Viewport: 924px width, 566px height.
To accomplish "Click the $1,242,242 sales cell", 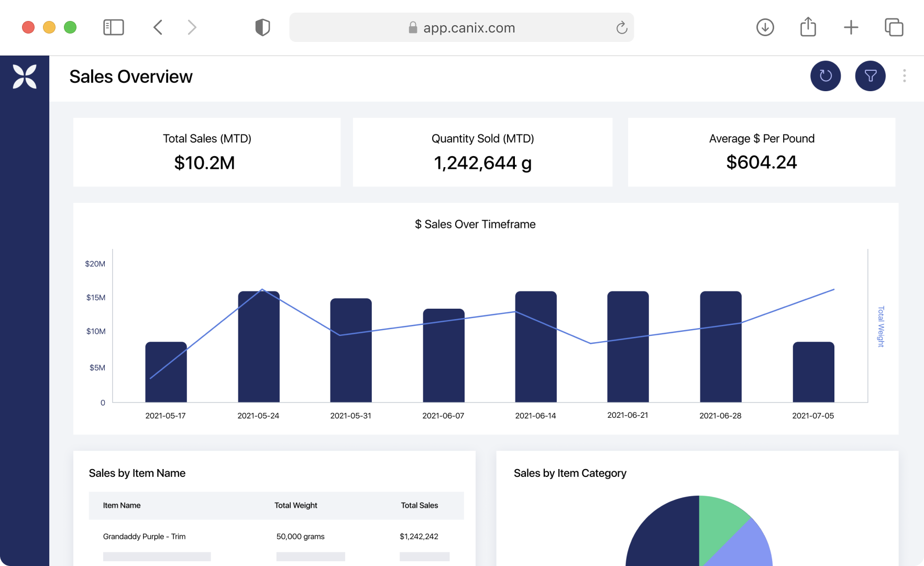I will [419, 537].
